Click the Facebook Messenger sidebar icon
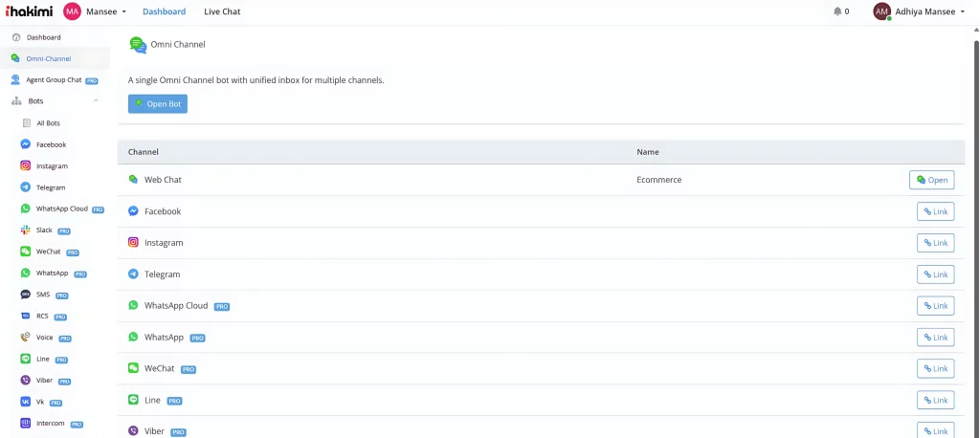 point(26,144)
